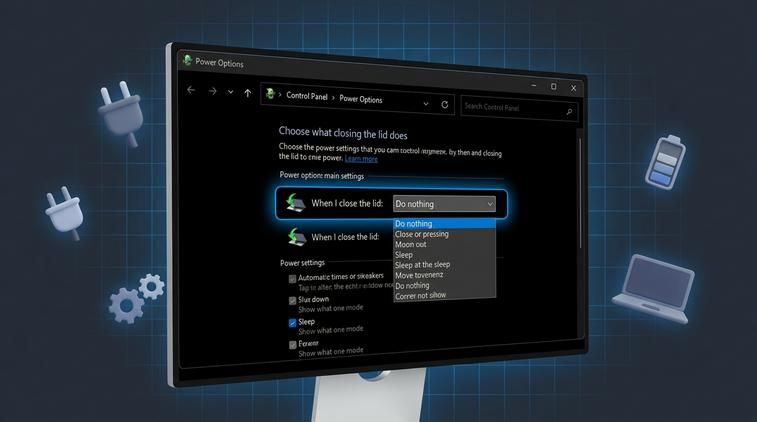Click the Power Options title bar icon

point(186,60)
